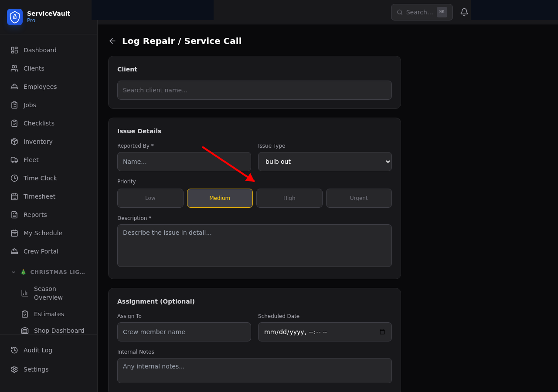Select the Urgent priority option
Viewport: 558px width, 392px height.
(358, 198)
